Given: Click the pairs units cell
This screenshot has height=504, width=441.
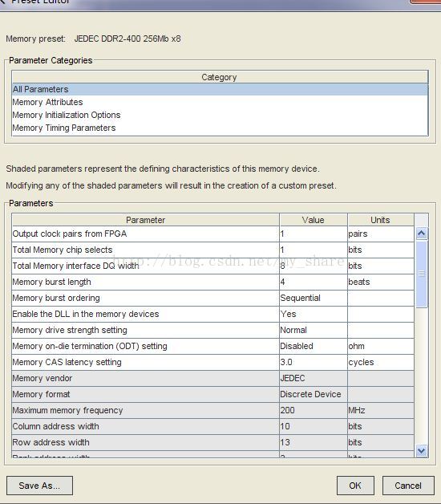Looking at the screenshot, I should pos(381,234).
